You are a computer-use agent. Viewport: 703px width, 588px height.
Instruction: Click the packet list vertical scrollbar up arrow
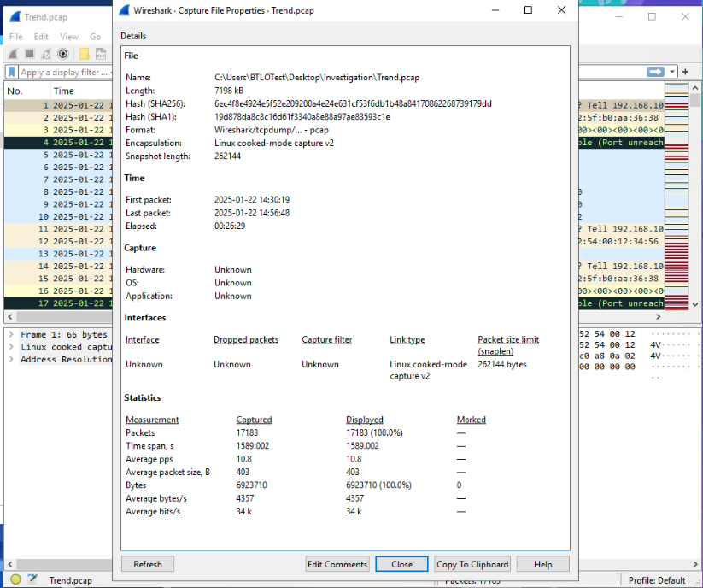(695, 88)
